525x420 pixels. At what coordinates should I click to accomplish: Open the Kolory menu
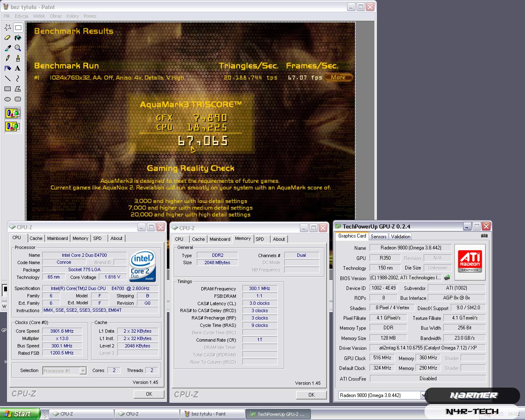tap(73, 16)
